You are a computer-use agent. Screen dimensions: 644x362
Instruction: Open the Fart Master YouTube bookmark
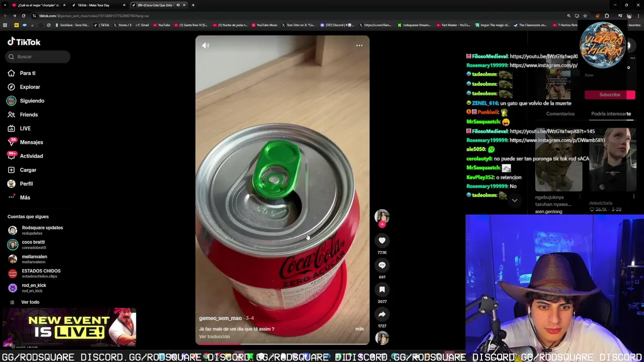454,25
